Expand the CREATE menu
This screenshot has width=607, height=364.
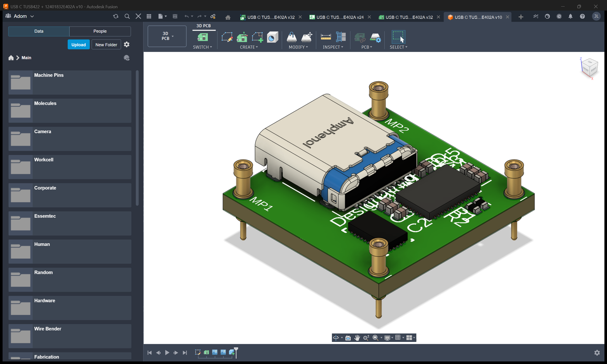pyautogui.click(x=249, y=47)
